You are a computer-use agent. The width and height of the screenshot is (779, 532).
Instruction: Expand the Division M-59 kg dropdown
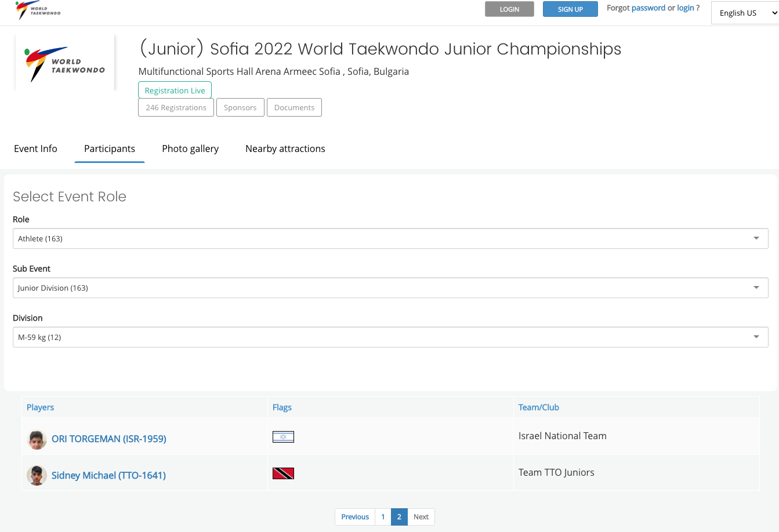[x=390, y=337]
